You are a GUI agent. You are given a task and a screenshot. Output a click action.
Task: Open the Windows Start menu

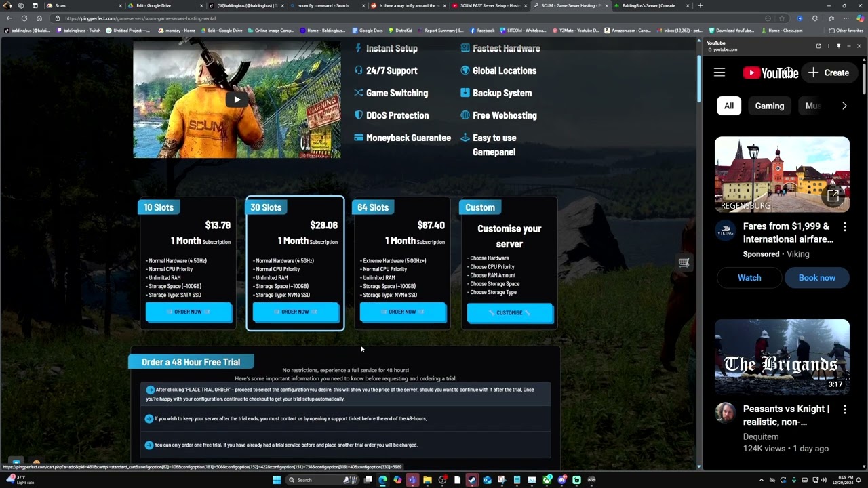pos(277,480)
